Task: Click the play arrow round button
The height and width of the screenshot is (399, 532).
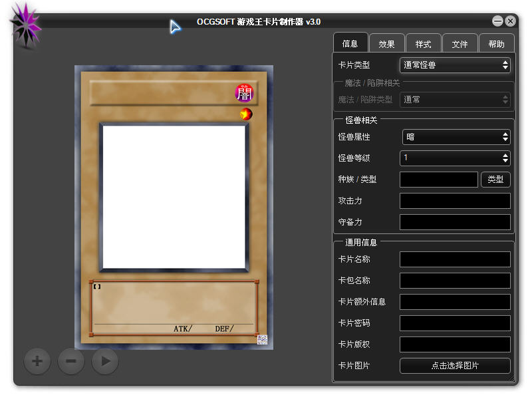Action: [x=105, y=361]
